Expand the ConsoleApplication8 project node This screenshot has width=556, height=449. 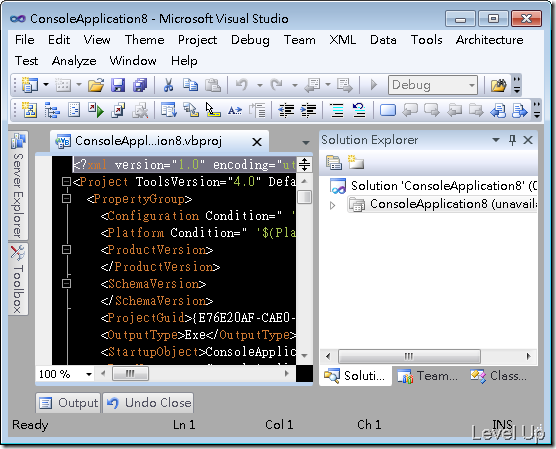tap(332, 205)
